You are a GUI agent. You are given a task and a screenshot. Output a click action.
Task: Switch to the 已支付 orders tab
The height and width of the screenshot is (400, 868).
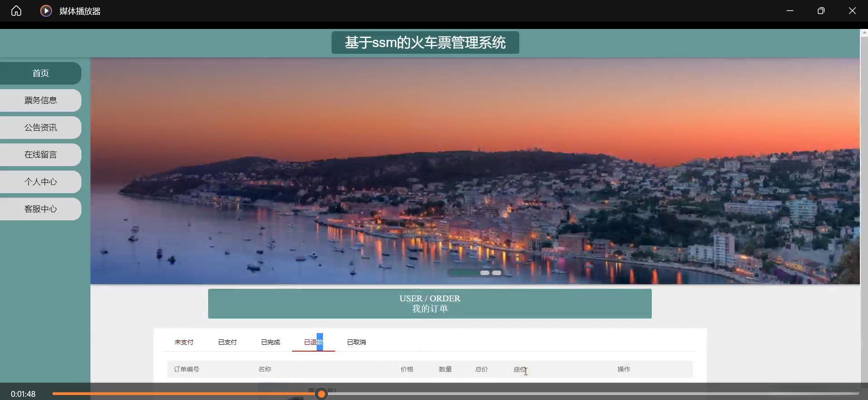(228, 342)
